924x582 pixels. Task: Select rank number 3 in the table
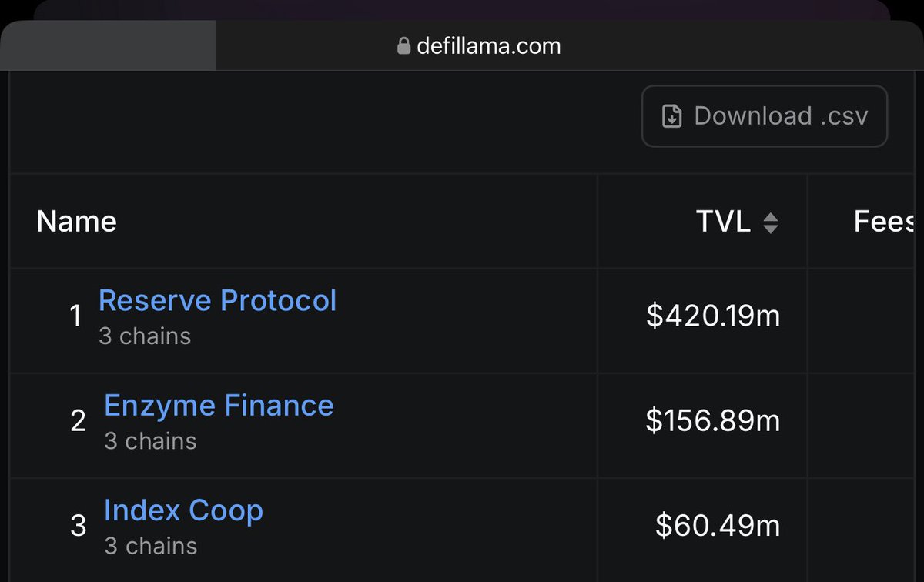click(x=78, y=526)
